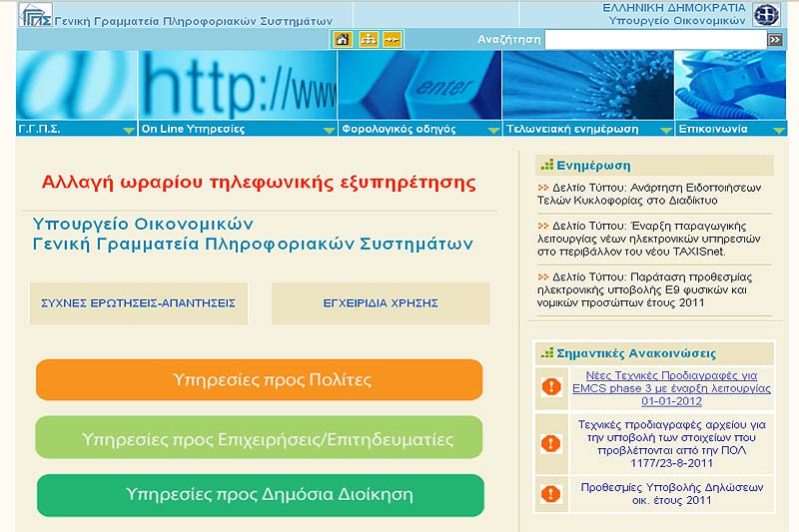Open ΣΥΧΝΕΣ ΕΡΩΤΗΣΕΙΣ-ΑΠΑΝΤΗΣΕΙΣ button
799x532 pixels.
pyautogui.click(x=139, y=303)
